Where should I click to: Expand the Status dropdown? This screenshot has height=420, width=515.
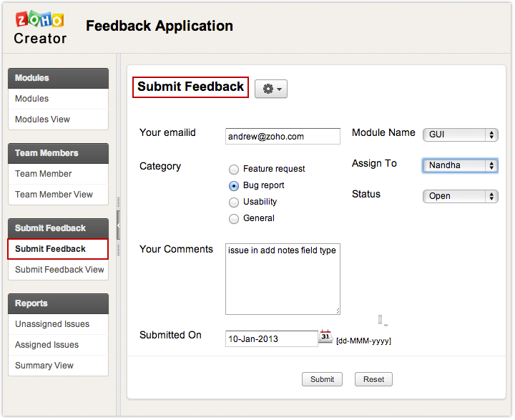[x=460, y=196]
